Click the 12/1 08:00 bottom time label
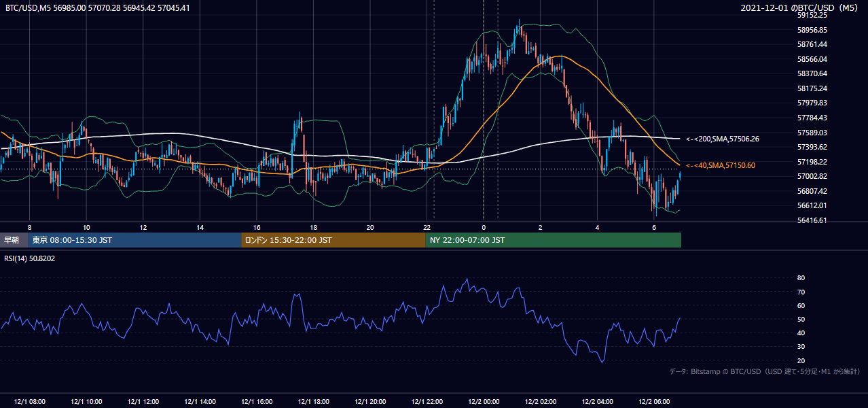Screen dimensions: 868x408 pos(29,402)
